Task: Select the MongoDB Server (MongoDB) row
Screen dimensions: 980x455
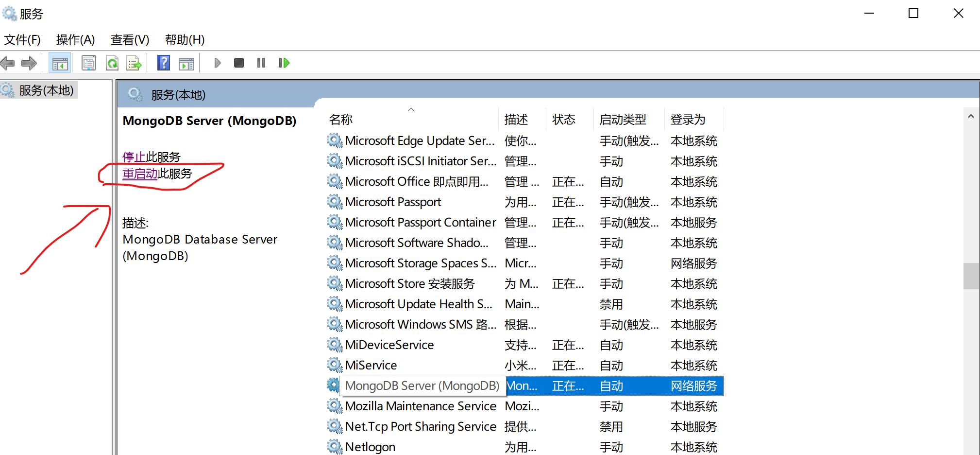Action: tap(525, 386)
